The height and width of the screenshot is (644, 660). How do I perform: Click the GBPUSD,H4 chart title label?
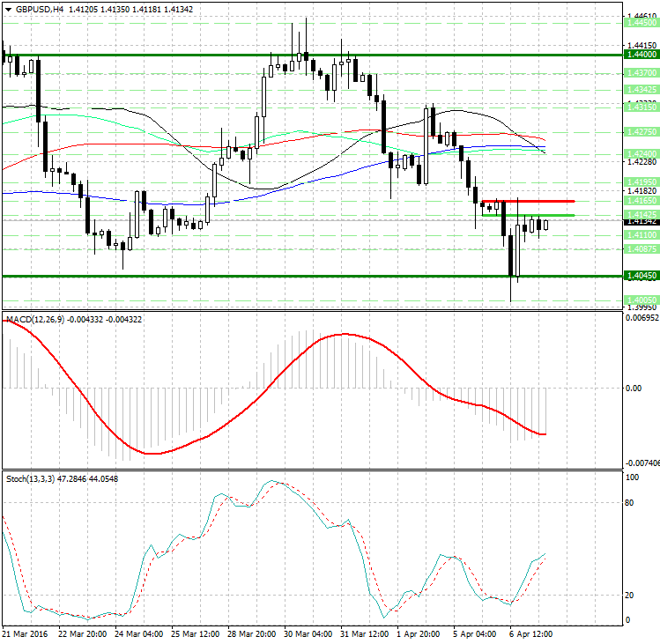34,9
